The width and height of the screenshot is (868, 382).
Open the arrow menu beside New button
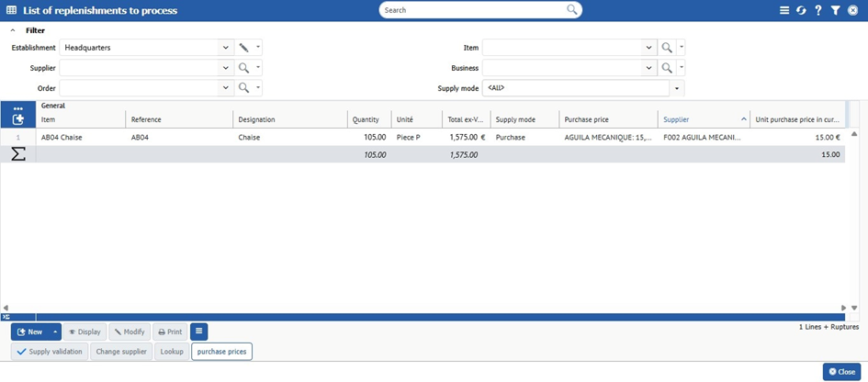point(55,331)
